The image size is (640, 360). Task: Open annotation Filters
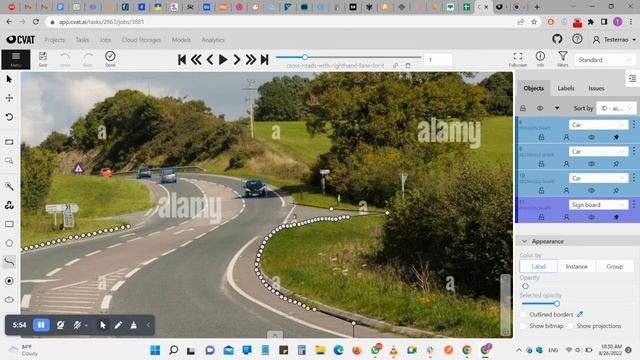[x=562, y=59]
